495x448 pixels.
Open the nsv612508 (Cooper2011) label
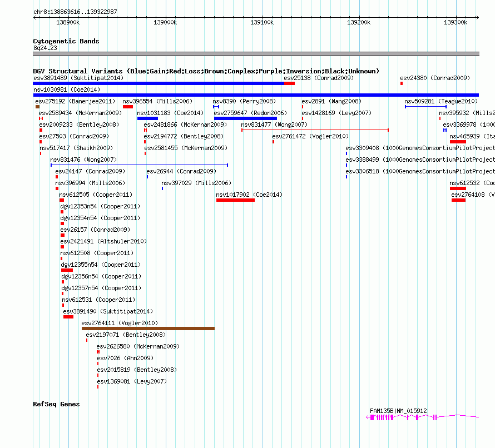(97, 253)
